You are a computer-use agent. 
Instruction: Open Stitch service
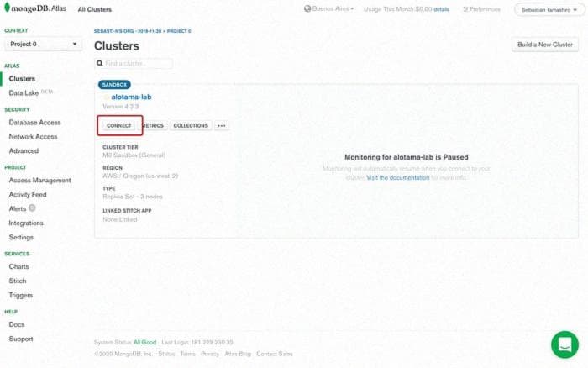[18, 281]
